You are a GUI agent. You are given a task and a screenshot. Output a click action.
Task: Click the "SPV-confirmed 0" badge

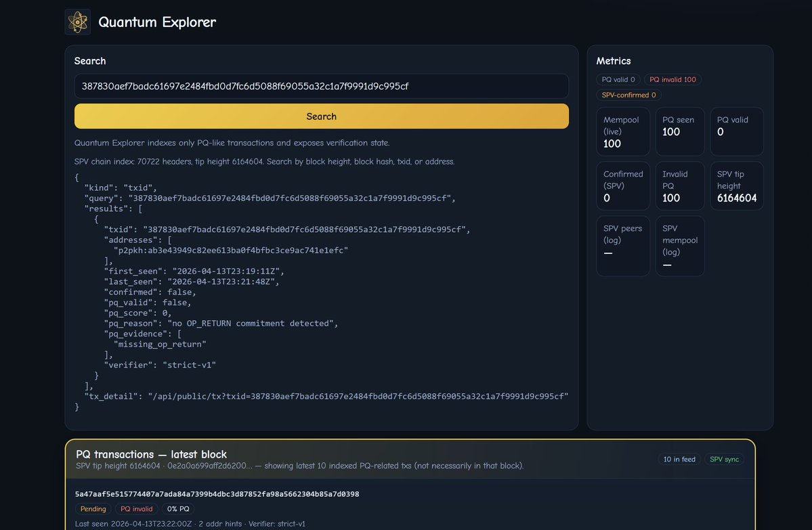[x=628, y=95]
